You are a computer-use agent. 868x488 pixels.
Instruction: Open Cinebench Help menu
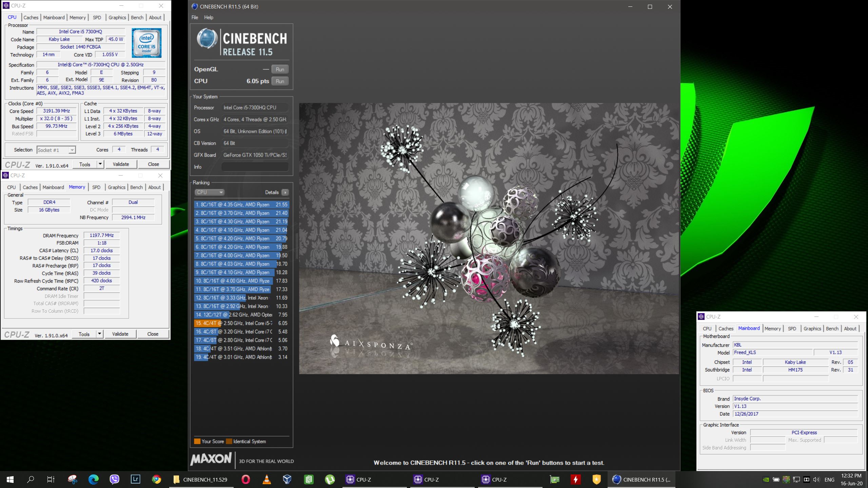[209, 17]
